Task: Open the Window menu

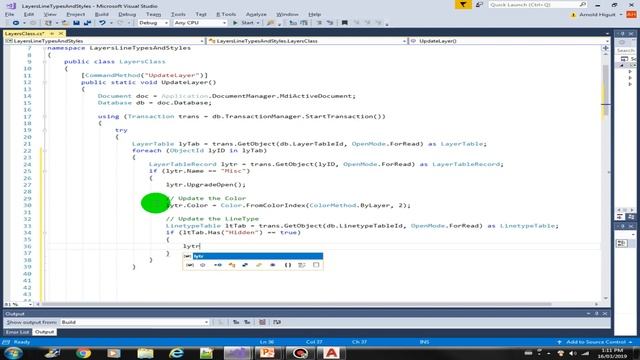Action: [x=287, y=14]
